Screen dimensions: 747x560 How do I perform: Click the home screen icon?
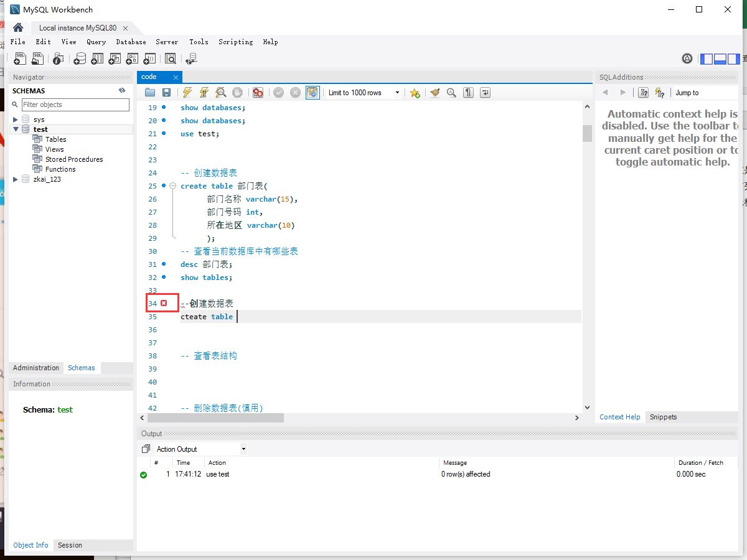click(x=18, y=28)
